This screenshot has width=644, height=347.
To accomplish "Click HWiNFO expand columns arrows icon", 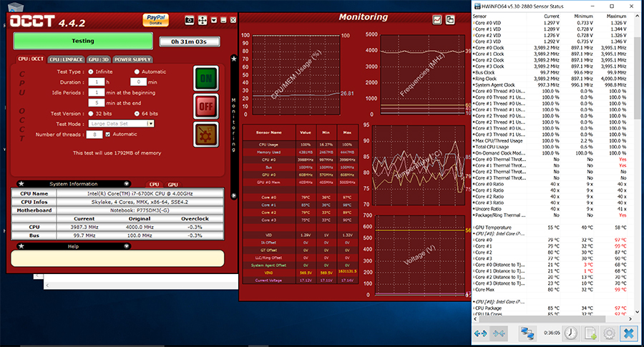I will point(481,333).
